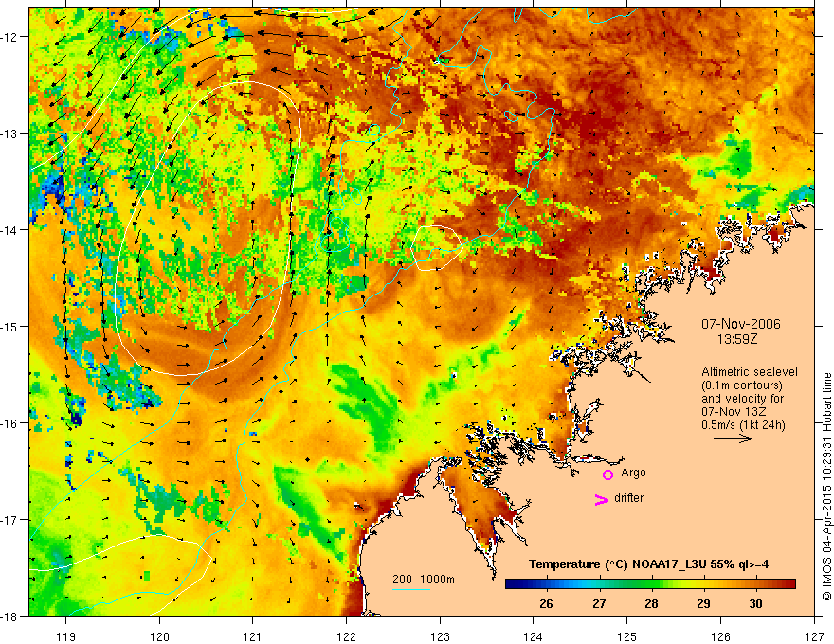Click the longitude axis label '126'

tap(720, 636)
